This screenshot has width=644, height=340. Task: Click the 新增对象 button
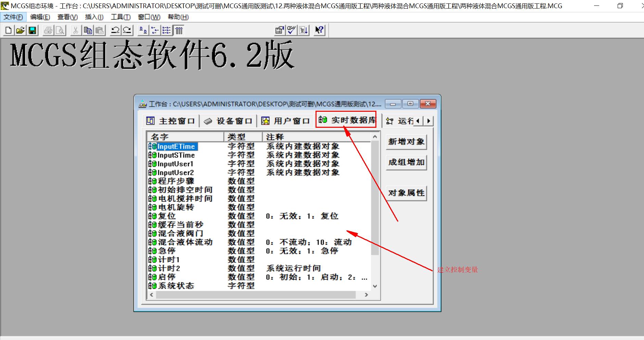(406, 141)
